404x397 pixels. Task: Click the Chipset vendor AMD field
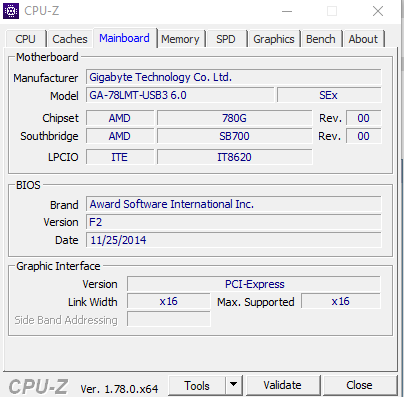coord(120,118)
